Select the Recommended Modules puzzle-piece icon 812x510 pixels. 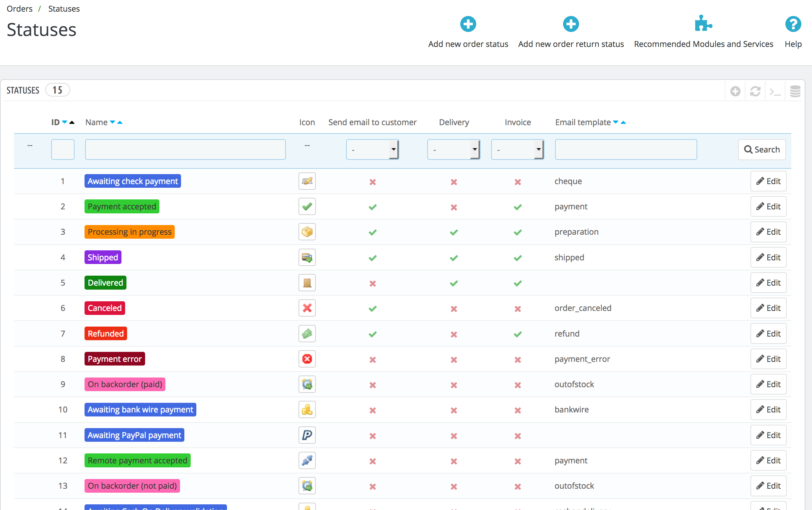pyautogui.click(x=703, y=24)
